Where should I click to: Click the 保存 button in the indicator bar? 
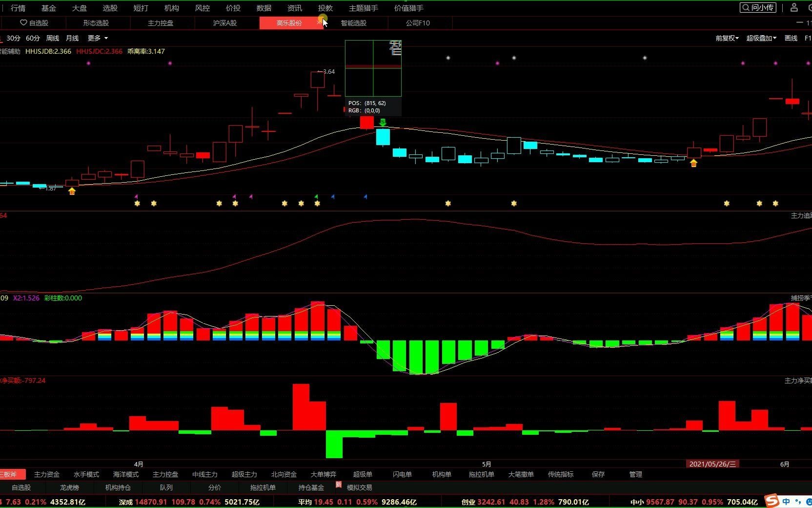point(598,474)
